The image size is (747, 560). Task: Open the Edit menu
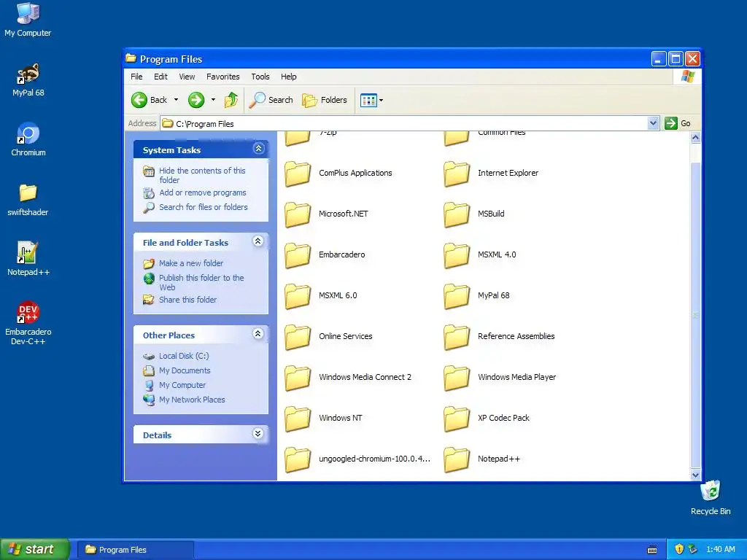pyautogui.click(x=160, y=77)
